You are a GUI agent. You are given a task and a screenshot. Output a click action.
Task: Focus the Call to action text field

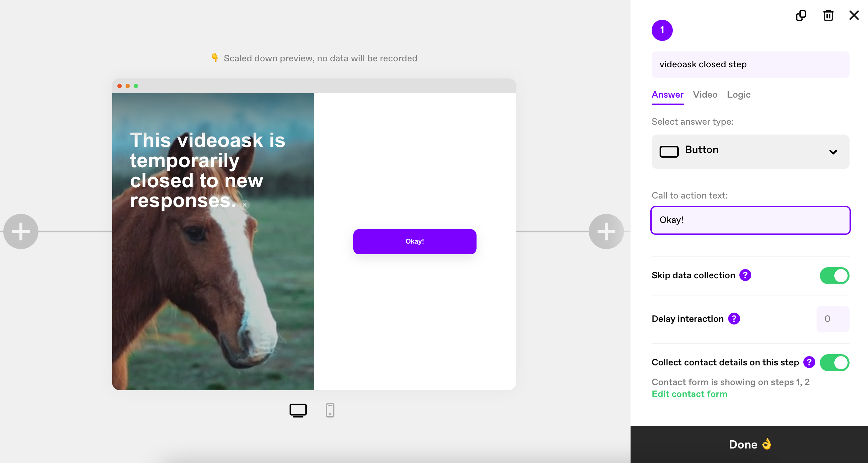coord(750,220)
